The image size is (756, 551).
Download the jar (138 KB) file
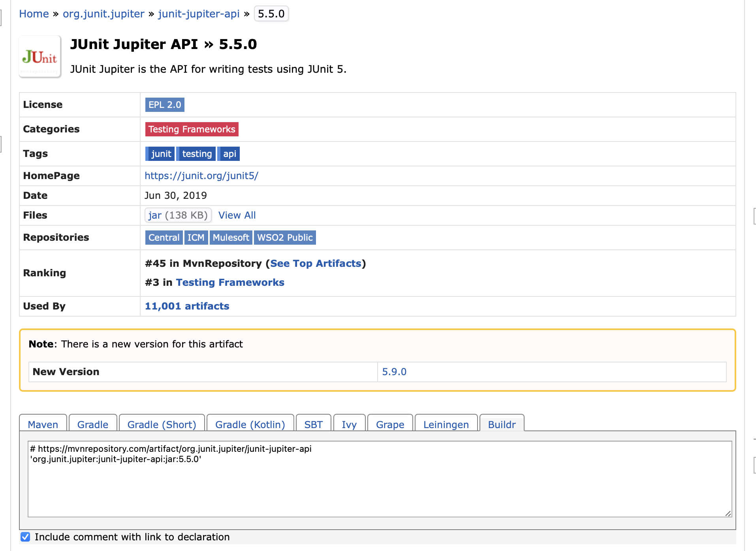tap(178, 215)
